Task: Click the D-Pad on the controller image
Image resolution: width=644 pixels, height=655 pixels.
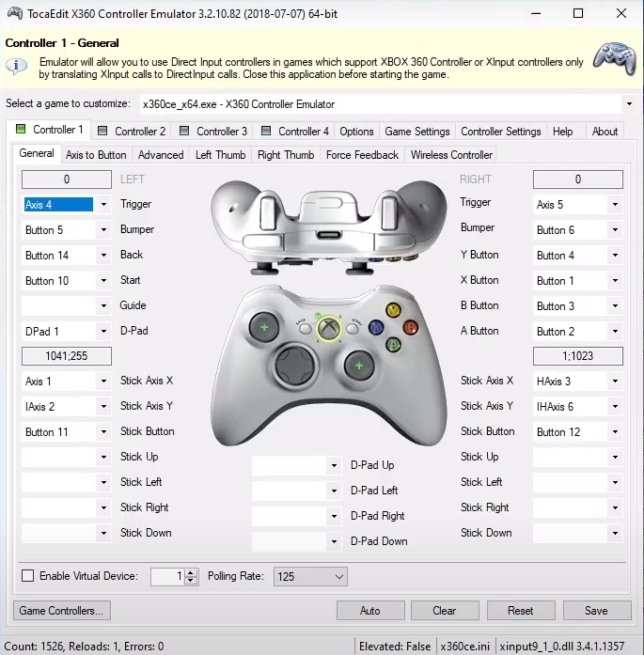Action: [x=294, y=366]
